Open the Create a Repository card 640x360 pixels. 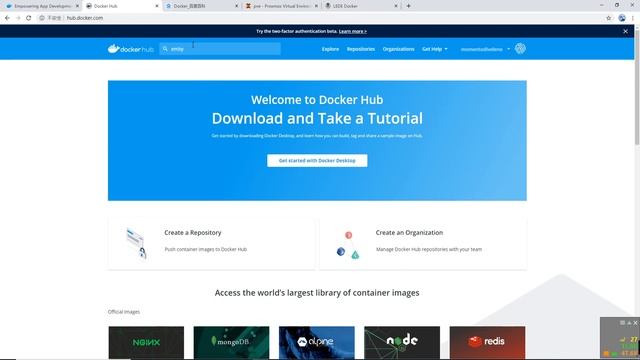[x=211, y=244]
